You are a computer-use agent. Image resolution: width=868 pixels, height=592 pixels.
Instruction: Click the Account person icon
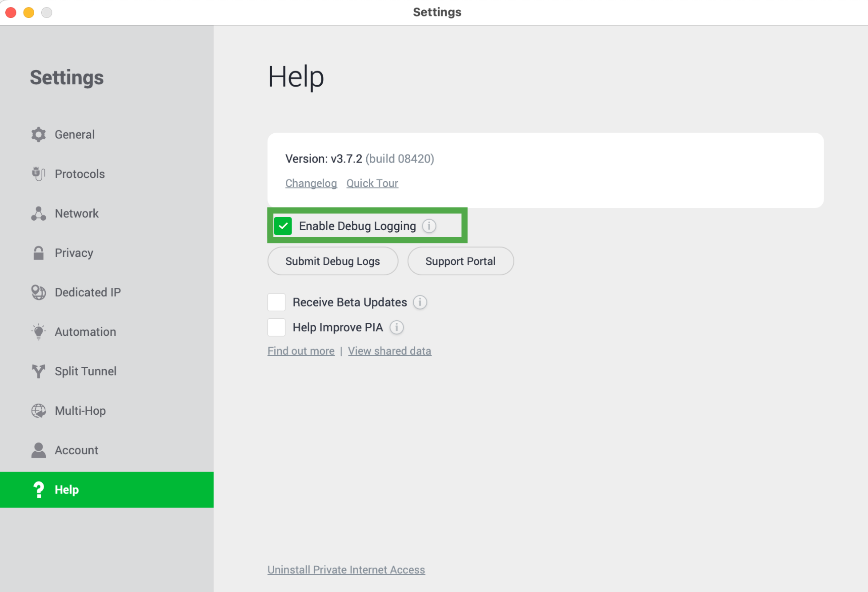(x=39, y=450)
